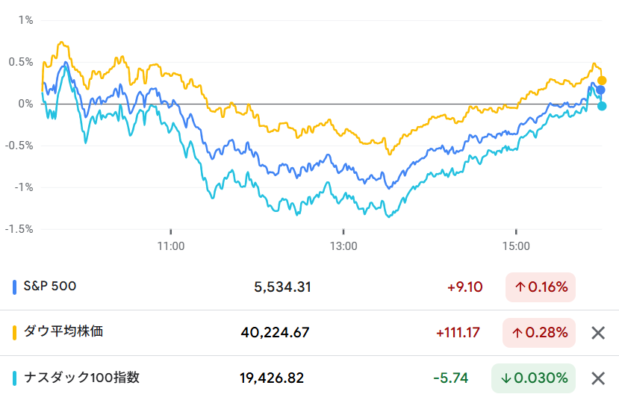619x400 pixels.
Task: Click the yellow ダウ平均株価 color marker
Action: pos(14,333)
